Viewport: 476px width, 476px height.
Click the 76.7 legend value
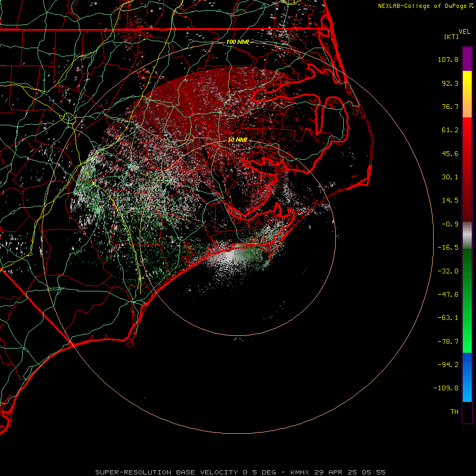pos(450,106)
